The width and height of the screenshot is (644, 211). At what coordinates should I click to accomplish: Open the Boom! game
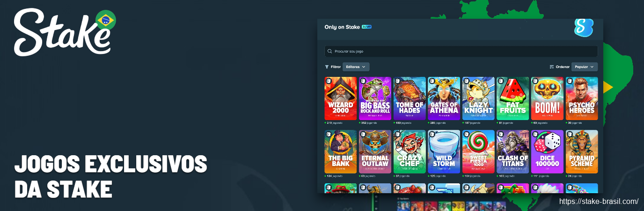pos(547,98)
